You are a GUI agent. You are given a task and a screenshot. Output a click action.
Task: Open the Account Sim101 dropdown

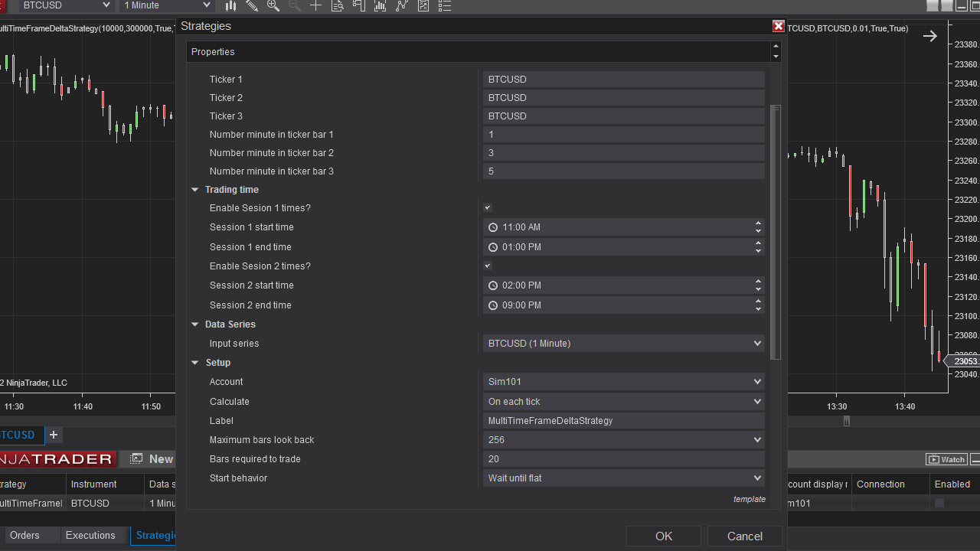(x=624, y=382)
